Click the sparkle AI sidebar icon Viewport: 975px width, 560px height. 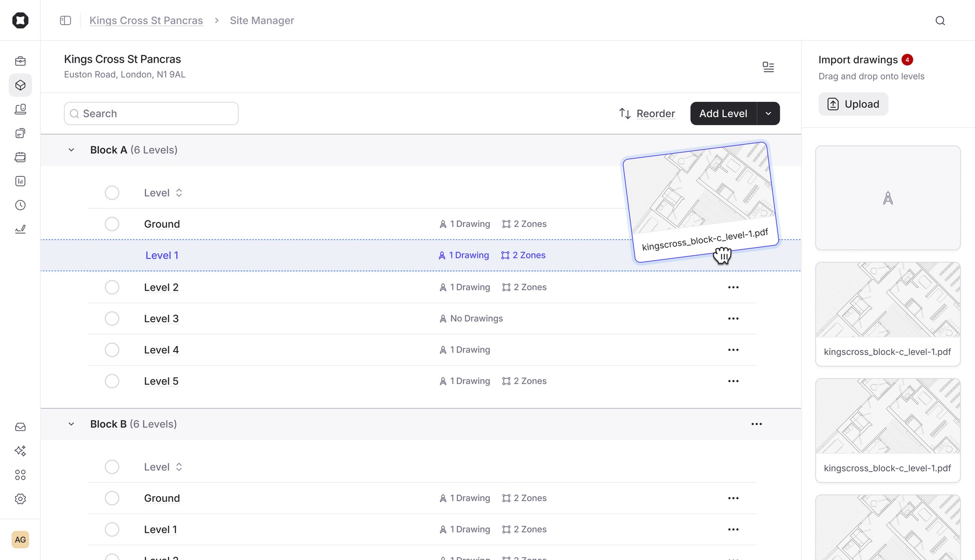pos(20,451)
